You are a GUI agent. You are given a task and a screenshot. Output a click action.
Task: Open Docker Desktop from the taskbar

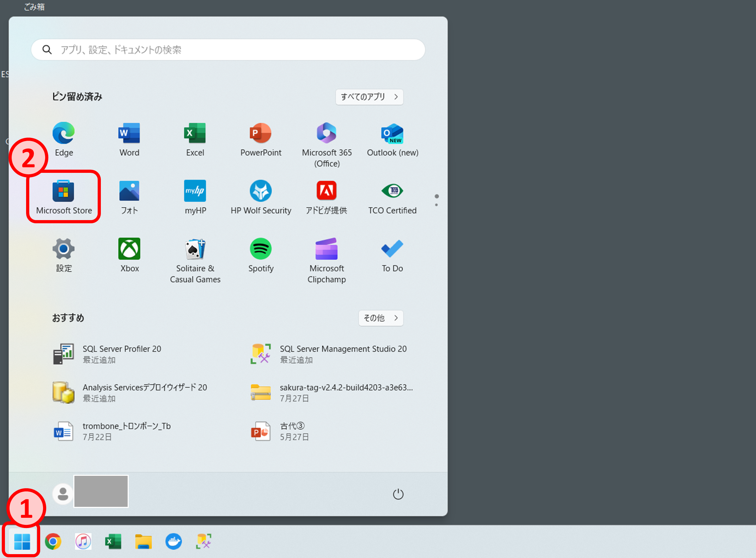coord(173,541)
